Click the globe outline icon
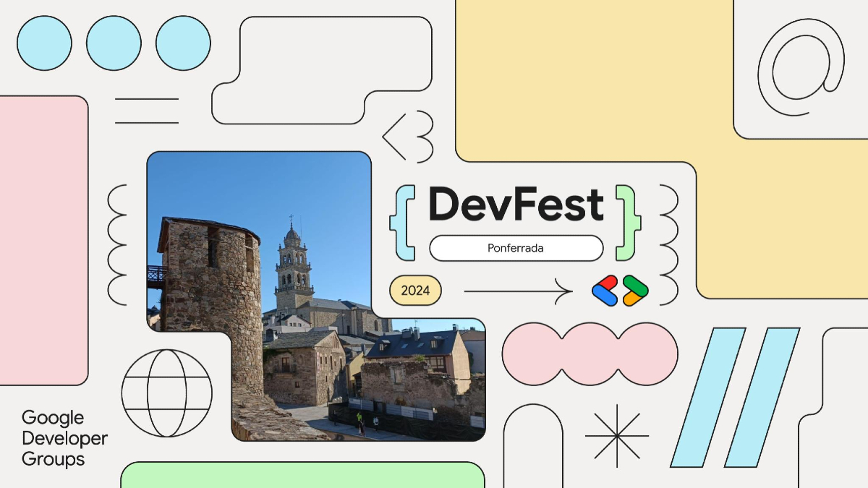 [166, 393]
